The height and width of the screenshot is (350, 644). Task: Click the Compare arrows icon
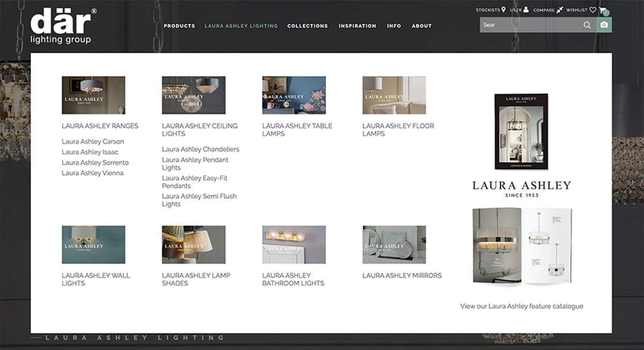(560, 10)
